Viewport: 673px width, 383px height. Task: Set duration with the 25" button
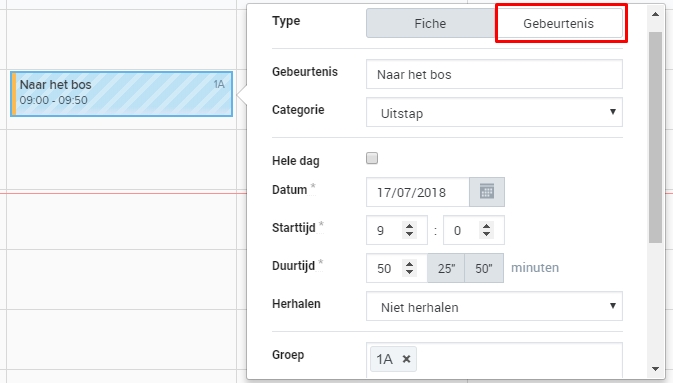click(x=446, y=268)
